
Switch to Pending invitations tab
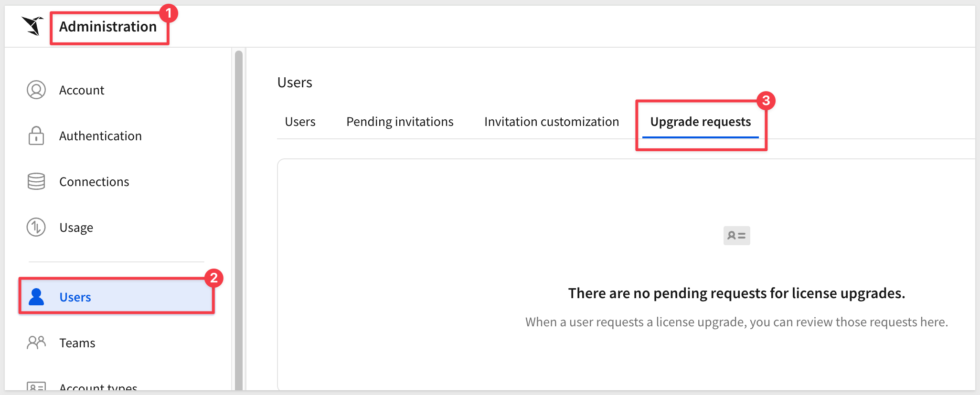(400, 122)
